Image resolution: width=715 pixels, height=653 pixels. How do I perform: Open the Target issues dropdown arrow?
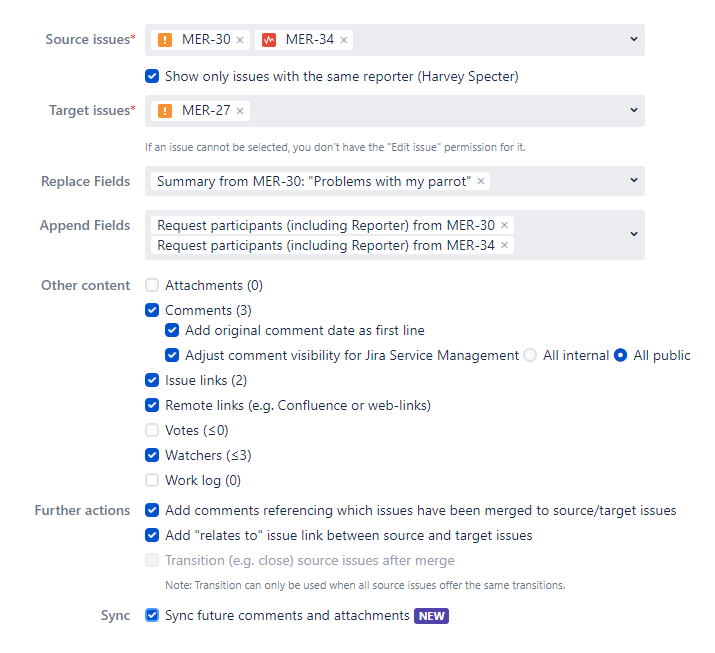pyautogui.click(x=633, y=110)
